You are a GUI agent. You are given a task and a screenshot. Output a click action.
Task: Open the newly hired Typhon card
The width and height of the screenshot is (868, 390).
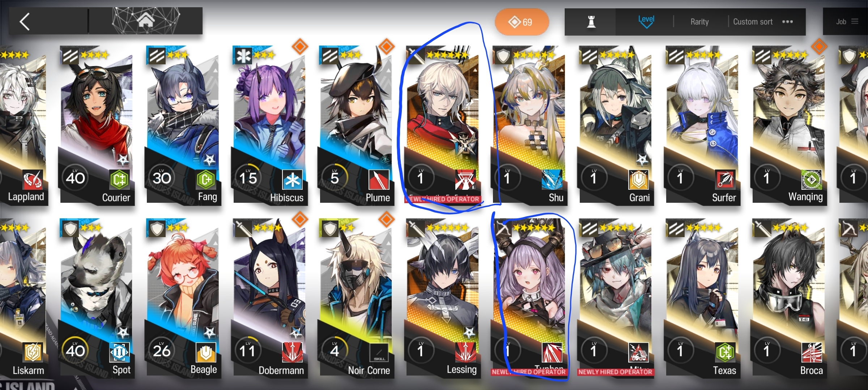[x=529, y=298]
